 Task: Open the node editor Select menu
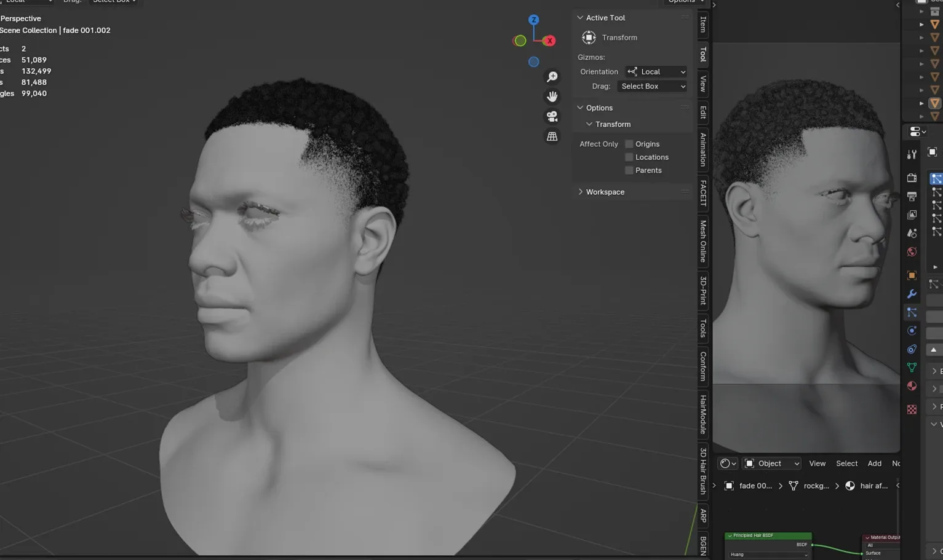coord(846,463)
